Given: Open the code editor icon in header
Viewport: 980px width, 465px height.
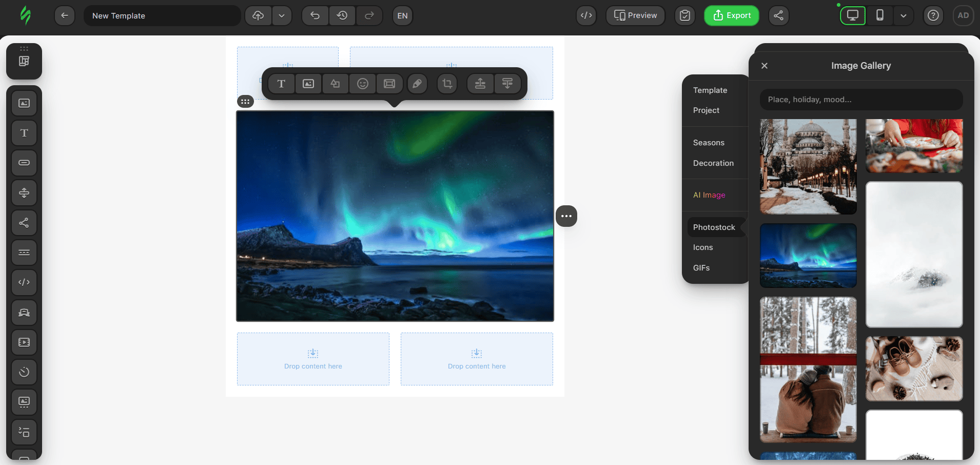Looking at the screenshot, I should click(x=586, y=15).
